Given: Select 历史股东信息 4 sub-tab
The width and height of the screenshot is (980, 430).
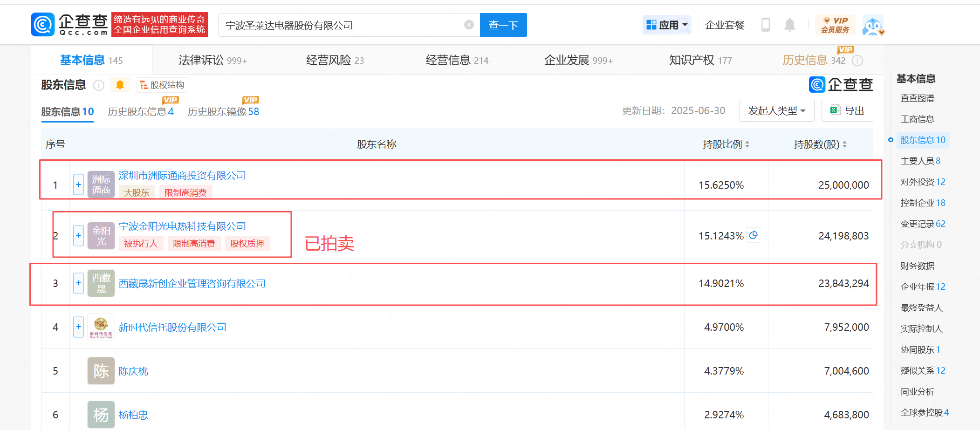Looking at the screenshot, I should tap(141, 112).
